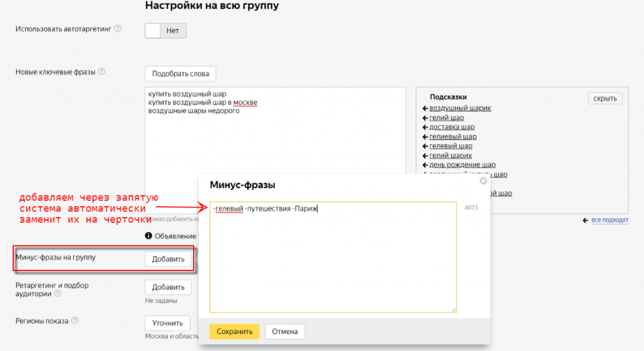This screenshot has width=644, height=351.
Task: Click question mark icon near Регионы показа
Action: pos(75,321)
